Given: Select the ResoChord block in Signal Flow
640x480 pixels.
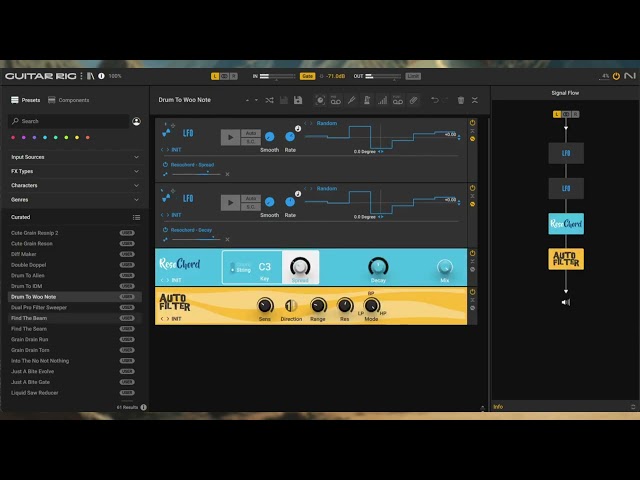Looking at the screenshot, I should (566, 224).
